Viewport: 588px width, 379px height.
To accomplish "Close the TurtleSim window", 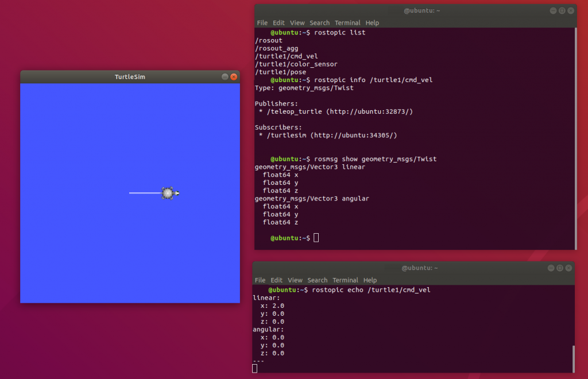I will point(234,76).
